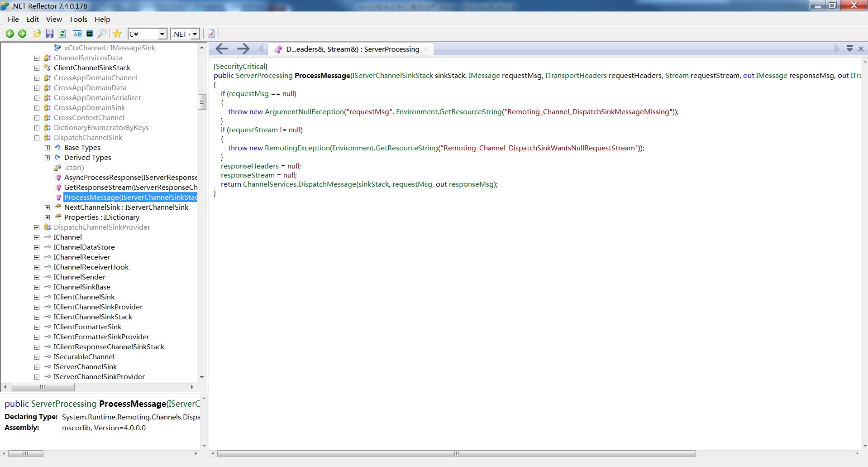This screenshot has width=868, height=467.
Task: Open the Tools menu
Action: coord(78,19)
